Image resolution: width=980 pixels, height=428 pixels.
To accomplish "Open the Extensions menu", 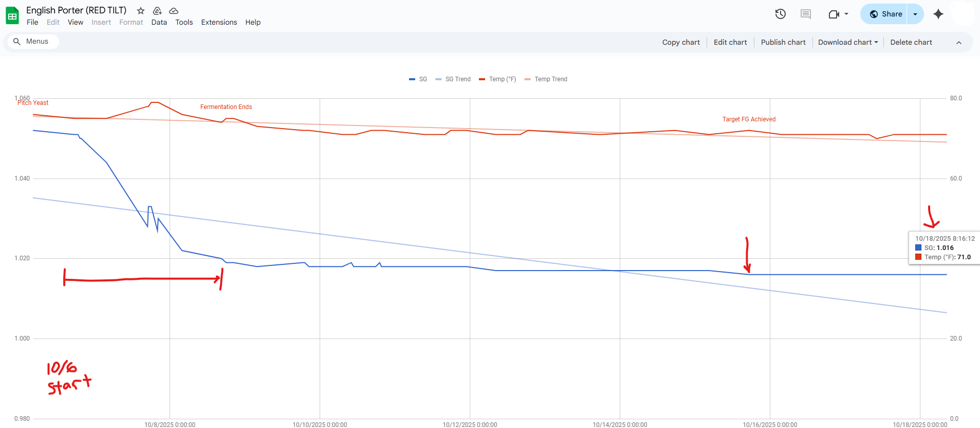I will [219, 22].
